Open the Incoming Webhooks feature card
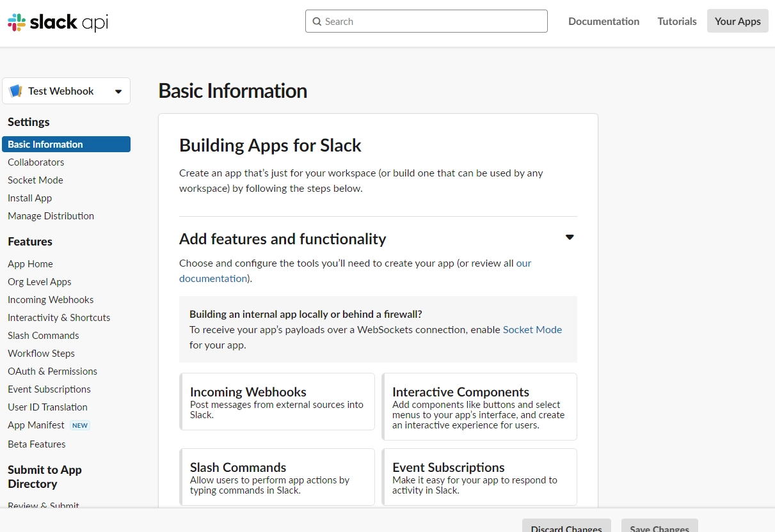 point(277,402)
